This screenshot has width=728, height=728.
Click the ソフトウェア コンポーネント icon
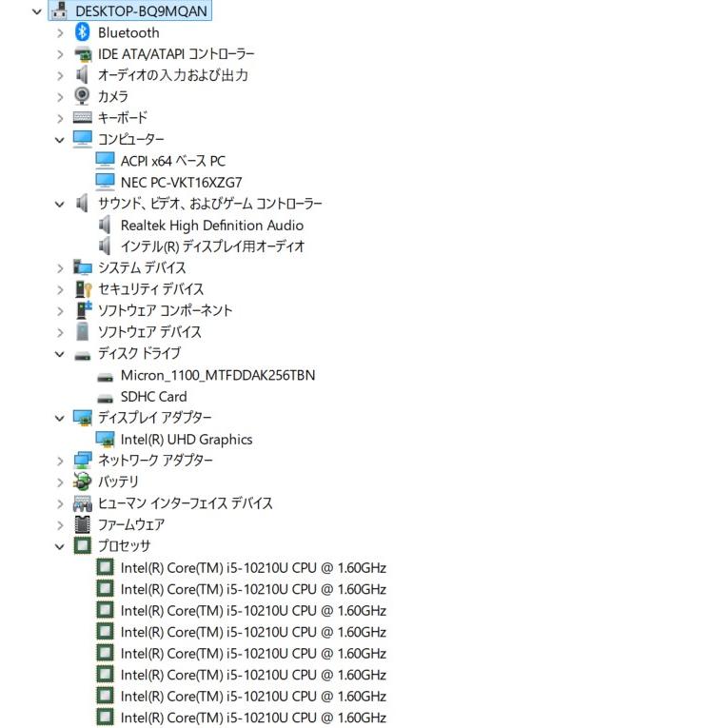84,310
